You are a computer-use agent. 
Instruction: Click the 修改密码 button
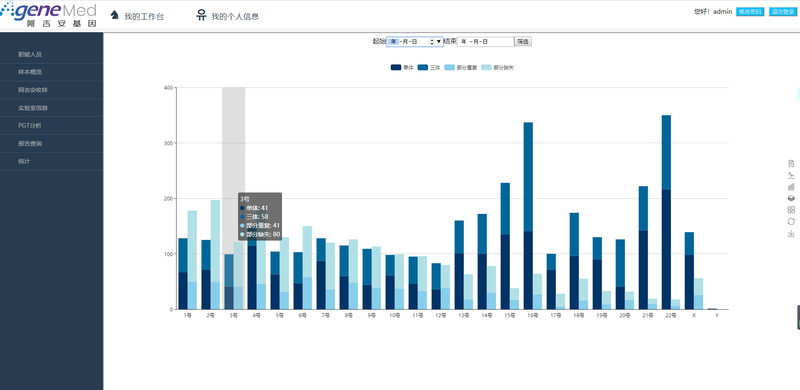pyautogui.click(x=750, y=12)
